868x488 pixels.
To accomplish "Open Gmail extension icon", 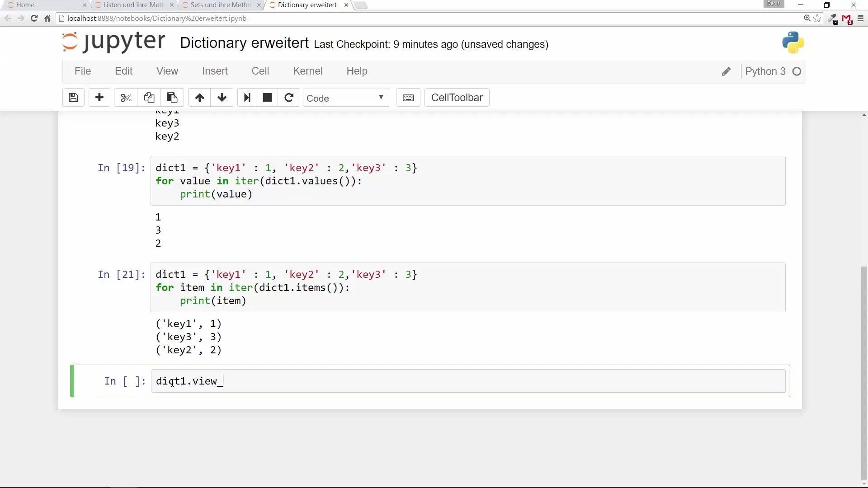I will tap(847, 19).
